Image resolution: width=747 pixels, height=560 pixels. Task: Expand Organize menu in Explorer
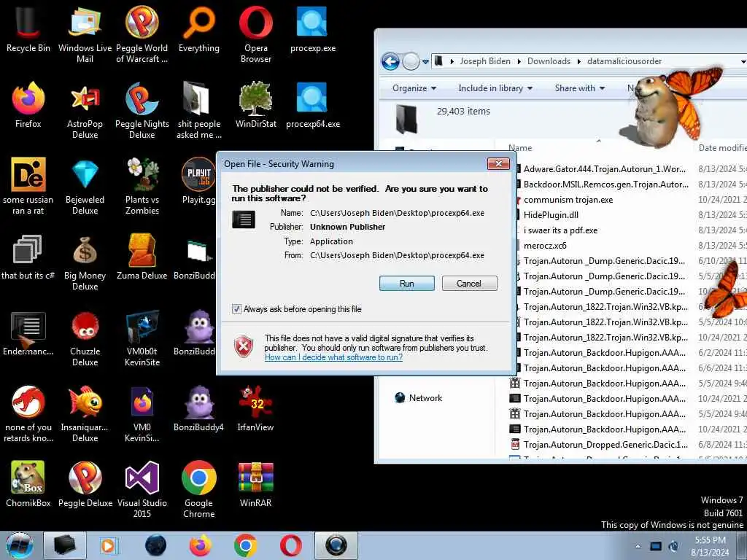click(414, 88)
